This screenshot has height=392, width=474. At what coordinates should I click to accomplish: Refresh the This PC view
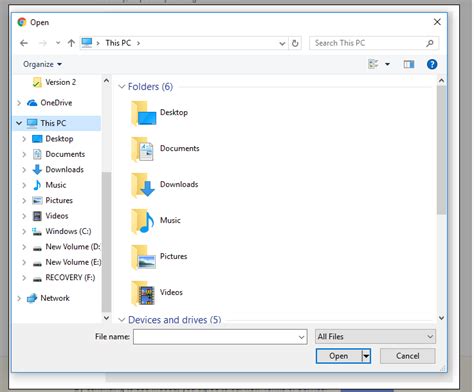[295, 43]
